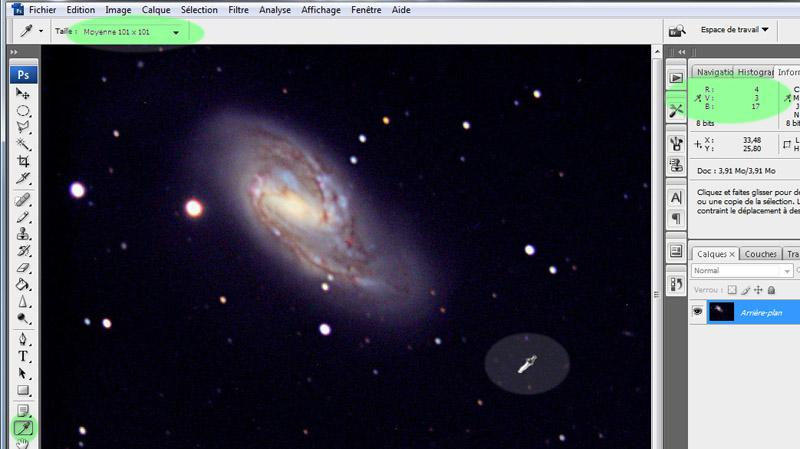Open the History panel icon
800x449 pixels.
tap(676, 284)
